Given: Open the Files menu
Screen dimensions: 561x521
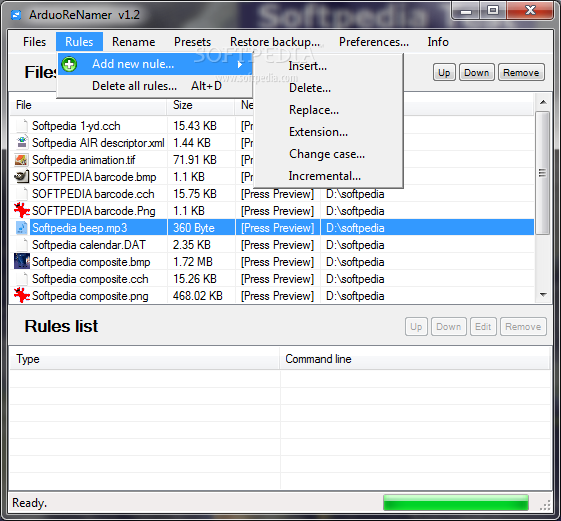Looking at the screenshot, I should pos(34,42).
